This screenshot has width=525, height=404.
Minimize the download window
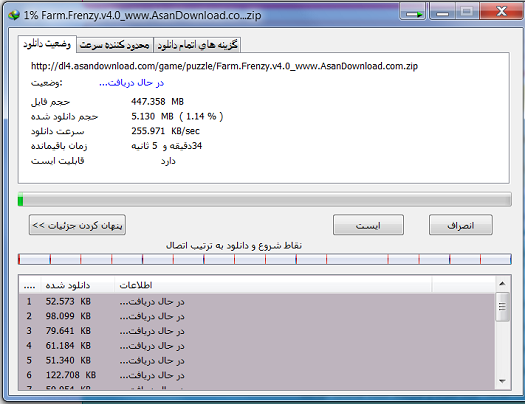(x=442, y=12)
